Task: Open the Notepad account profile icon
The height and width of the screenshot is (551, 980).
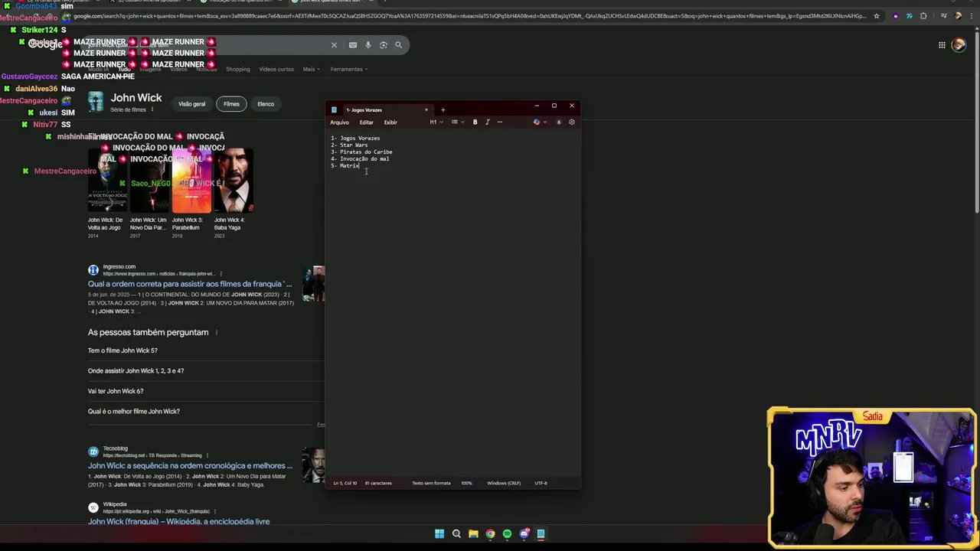Action: (x=558, y=122)
